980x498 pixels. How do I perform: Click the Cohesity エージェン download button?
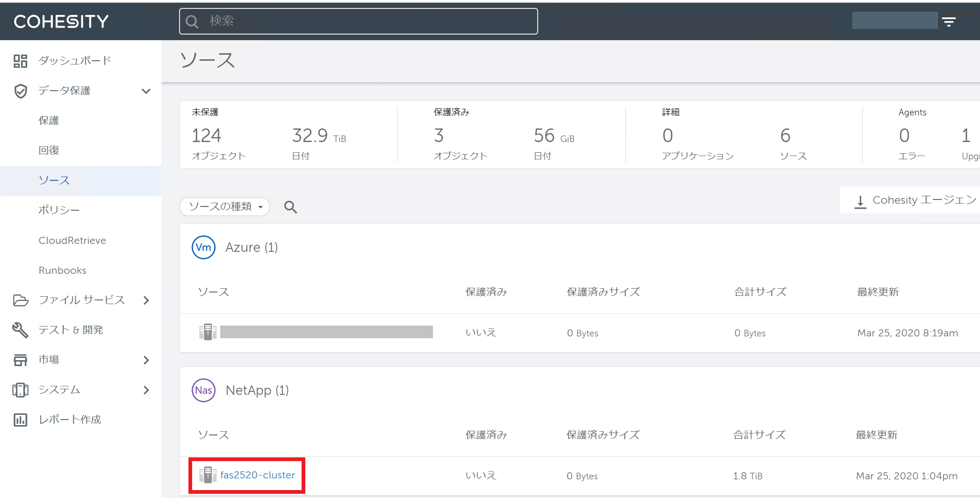click(x=911, y=200)
